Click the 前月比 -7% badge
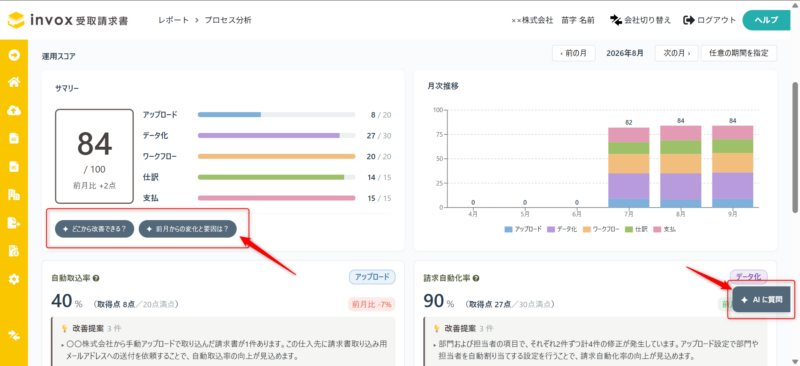 pos(371,304)
